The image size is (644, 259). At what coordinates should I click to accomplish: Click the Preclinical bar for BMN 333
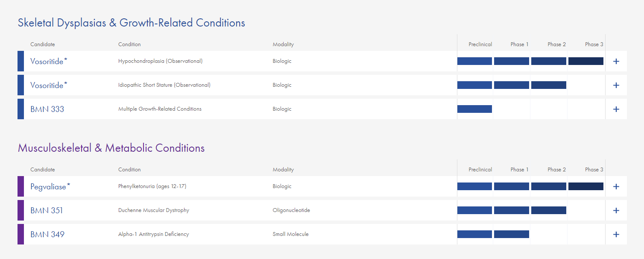[474, 109]
